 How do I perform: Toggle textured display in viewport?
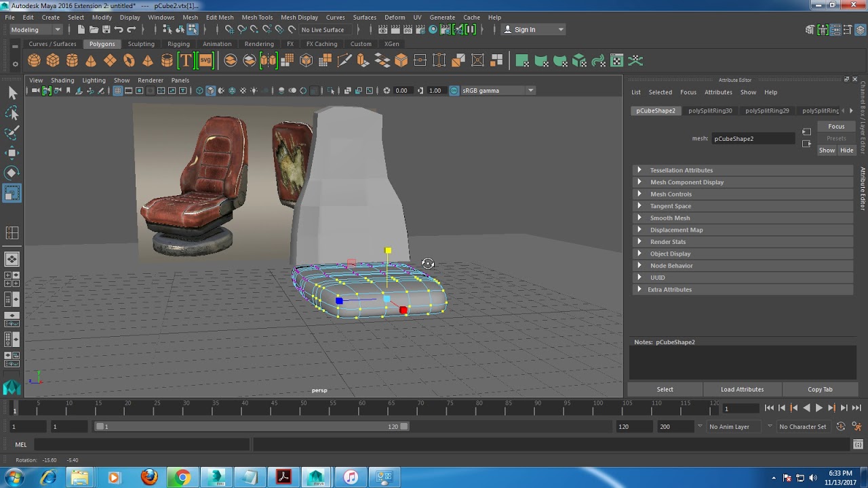tap(243, 90)
